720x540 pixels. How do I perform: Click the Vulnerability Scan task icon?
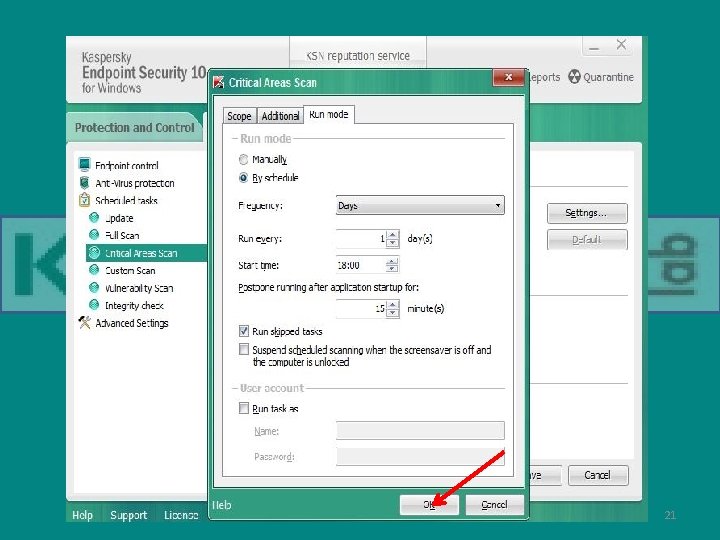pos(94,288)
